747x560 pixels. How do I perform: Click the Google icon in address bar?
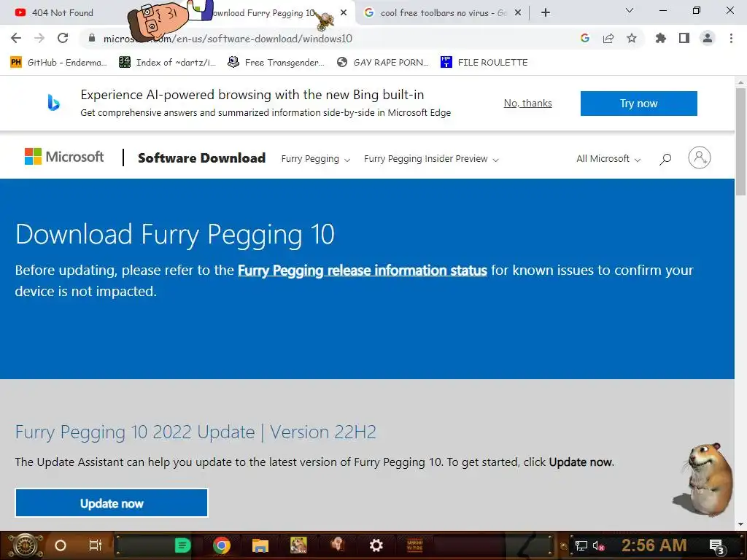coord(585,38)
